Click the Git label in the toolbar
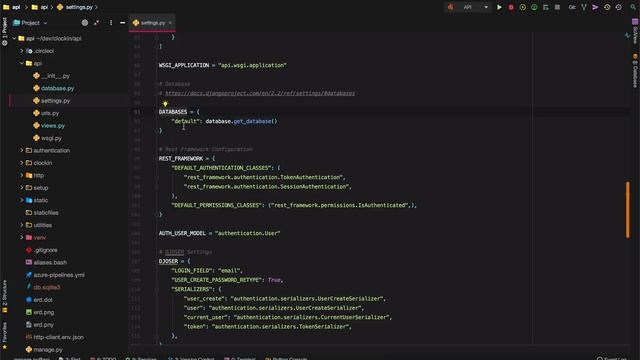The width and height of the screenshot is (640, 360). click(x=572, y=7)
